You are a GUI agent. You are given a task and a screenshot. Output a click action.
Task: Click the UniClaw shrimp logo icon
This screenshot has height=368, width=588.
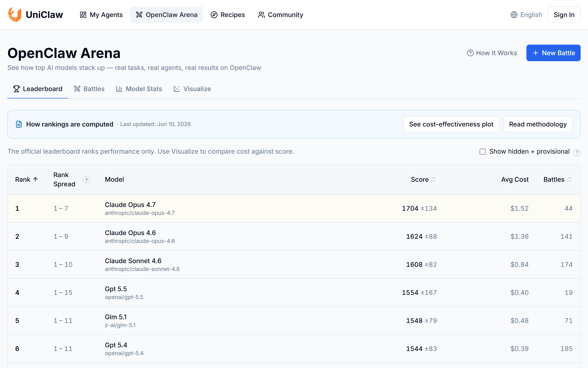tap(14, 14)
